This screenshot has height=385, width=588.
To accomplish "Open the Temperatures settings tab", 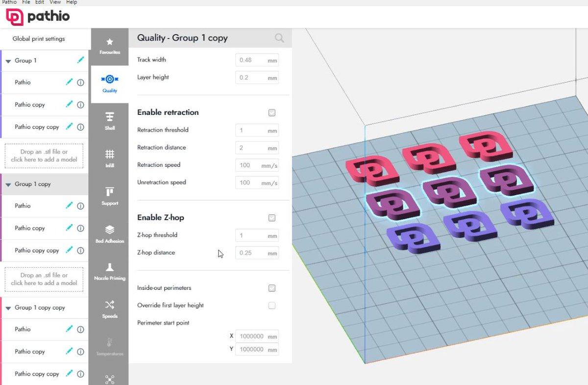I will click(110, 347).
